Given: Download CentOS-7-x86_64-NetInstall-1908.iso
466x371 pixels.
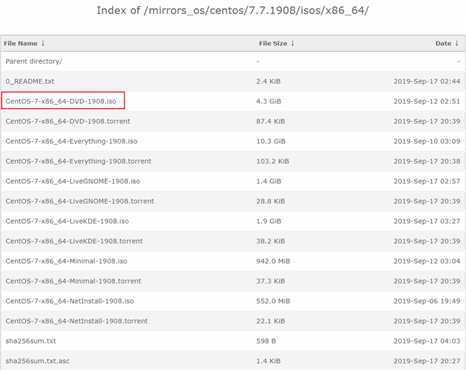Looking at the screenshot, I should pyautogui.click(x=70, y=301).
